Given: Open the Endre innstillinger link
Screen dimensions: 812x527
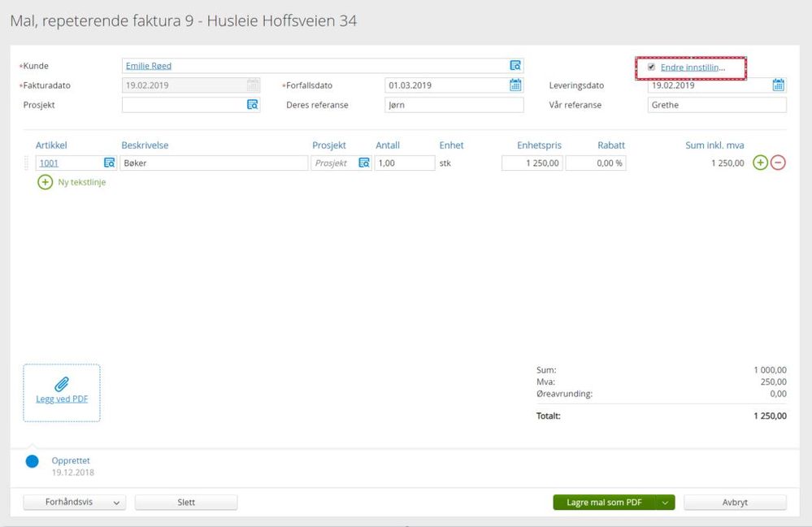Looking at the screenshot, I should coord(693,68).
